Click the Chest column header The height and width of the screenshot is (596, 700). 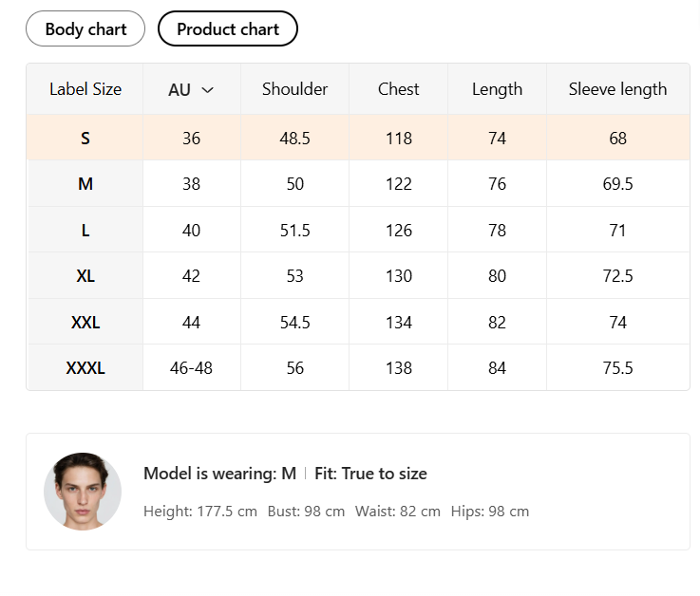pos(399,89)
